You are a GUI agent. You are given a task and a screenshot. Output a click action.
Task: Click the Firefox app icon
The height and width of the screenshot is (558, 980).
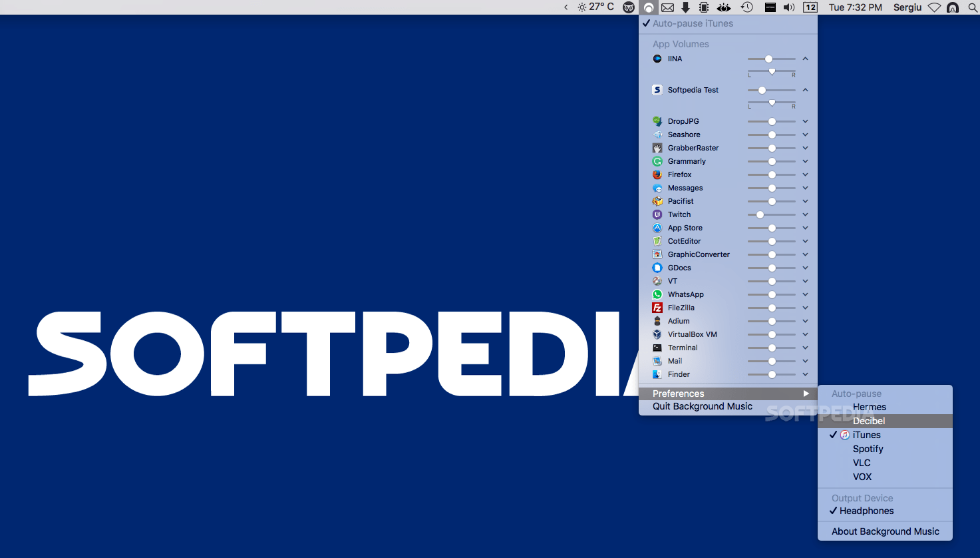pyautogui.click(x=657, y=174)
